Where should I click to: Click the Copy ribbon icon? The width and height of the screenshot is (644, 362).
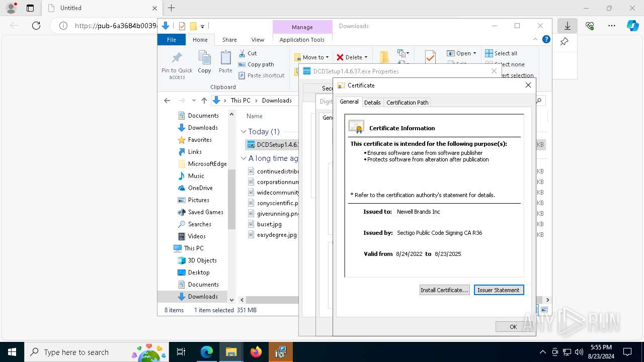pos(204,62)
